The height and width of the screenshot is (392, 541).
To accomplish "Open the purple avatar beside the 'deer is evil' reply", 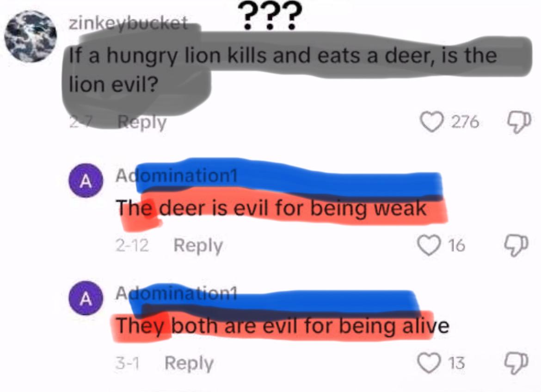I will [x=86, y=180].
